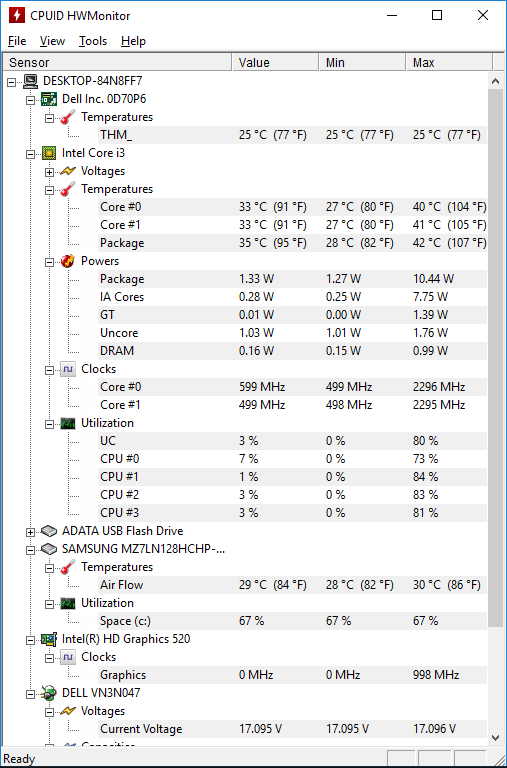Click the CPU Voltages lightning icon
The image size is (507, 768).
[x=68, y=171]
